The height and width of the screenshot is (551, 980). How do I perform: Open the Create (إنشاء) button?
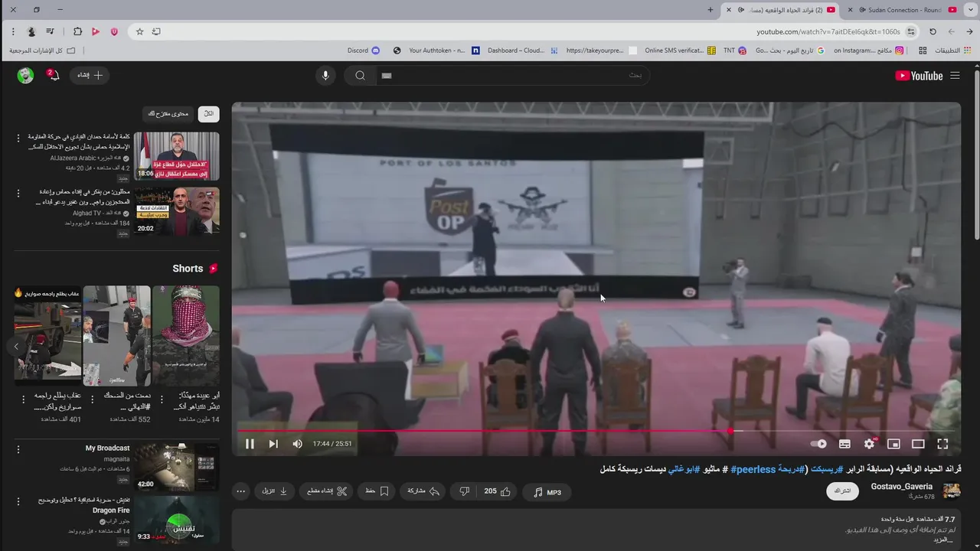tap(90, 75)
